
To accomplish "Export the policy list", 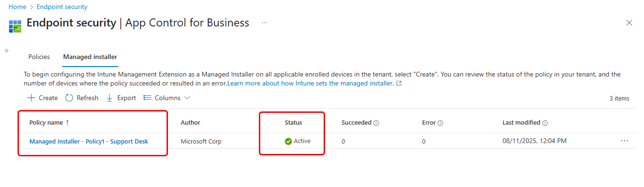I will coord(121,98).
